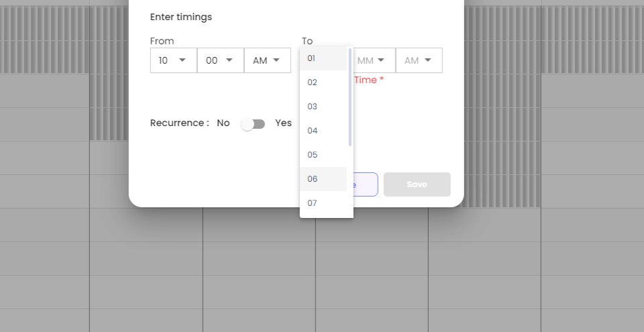Open the From minutes dropdown showing 00
Image resolution: width=644 pixels, height=332 pixels.
[221, 60]
